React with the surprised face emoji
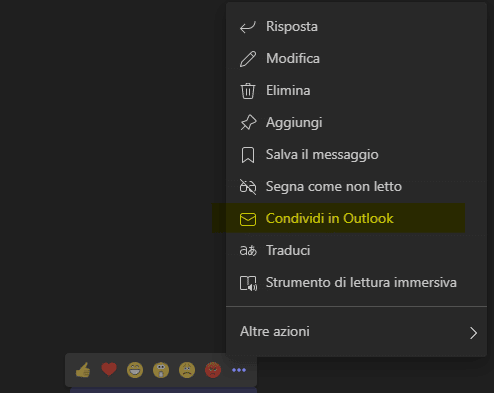This screenshot has height=393, width=494. pos(161,370)
